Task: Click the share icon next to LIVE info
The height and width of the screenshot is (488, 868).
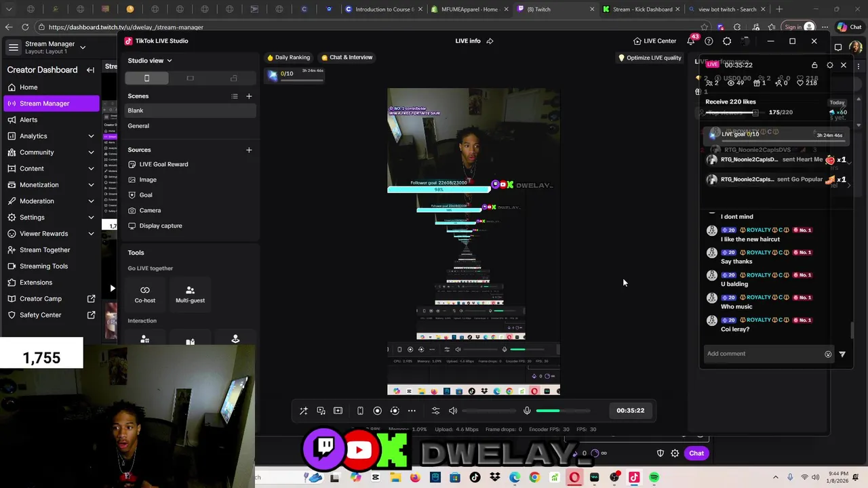Action: point(490,41)
